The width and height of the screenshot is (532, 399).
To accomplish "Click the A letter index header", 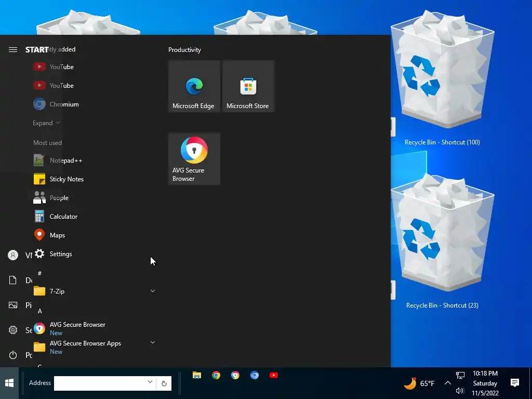I will click(39, 311).
